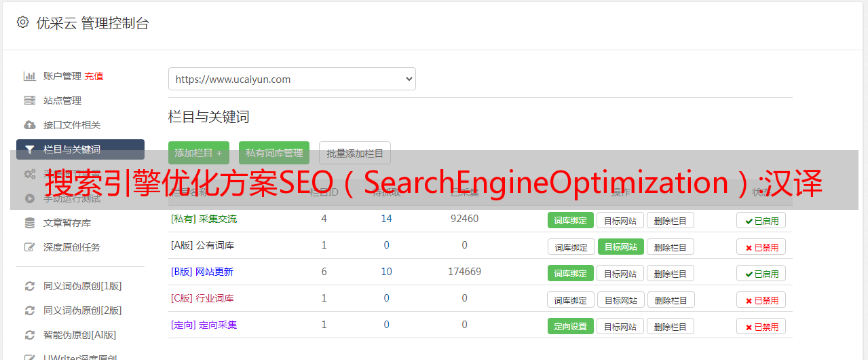Click the filter icon for 栏目与关键词
868x360 pixels.
click(30, 149)
